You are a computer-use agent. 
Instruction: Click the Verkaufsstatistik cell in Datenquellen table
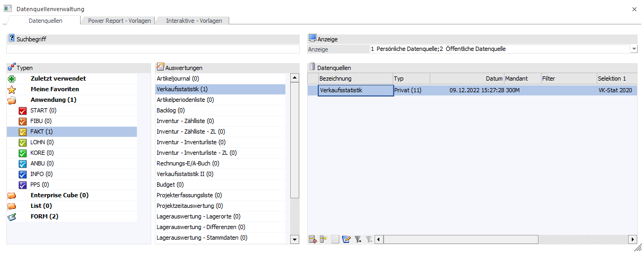[x=355, y=90]
